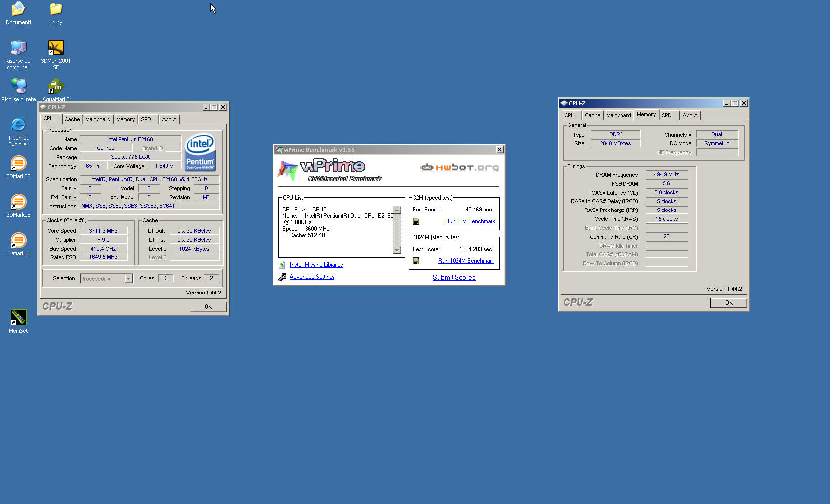Launch the 3DMark06 shortcut
This screenshot has height=504, width=830.
[x=18, y=244]
